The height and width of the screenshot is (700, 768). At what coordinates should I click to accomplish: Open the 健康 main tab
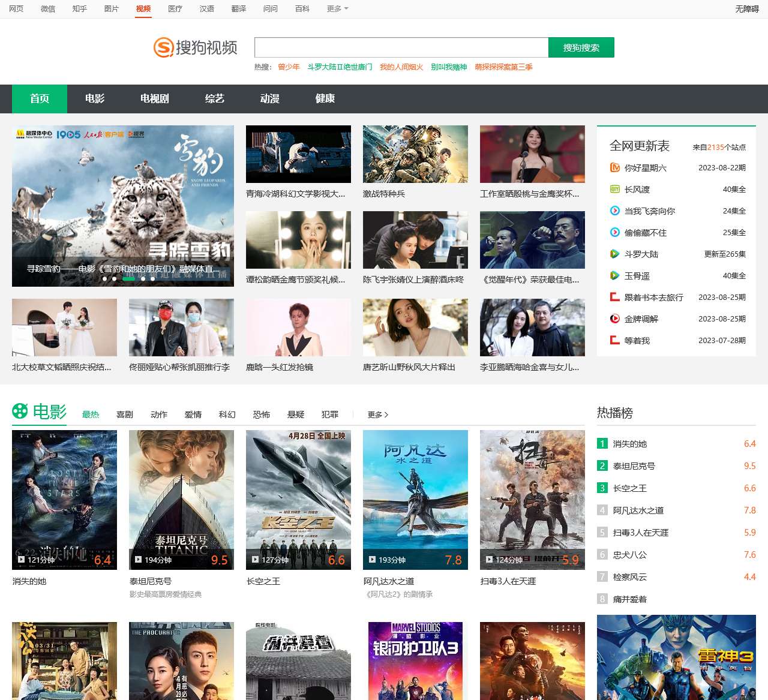point(325,99)
